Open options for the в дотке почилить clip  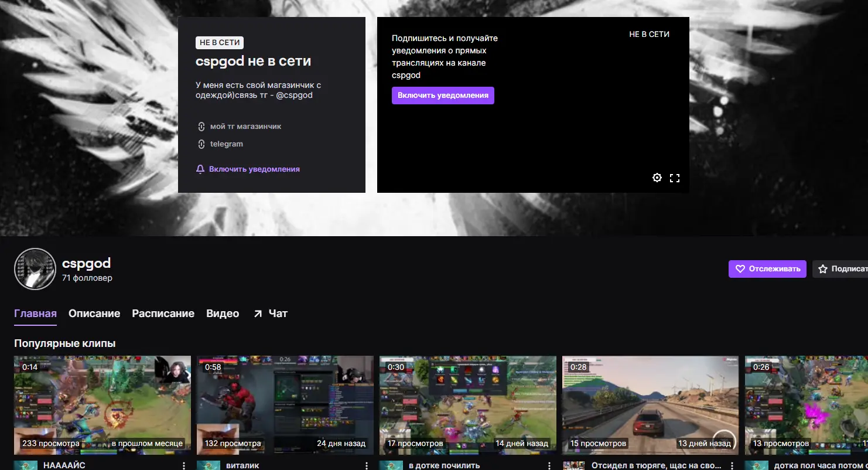point(549,466)
